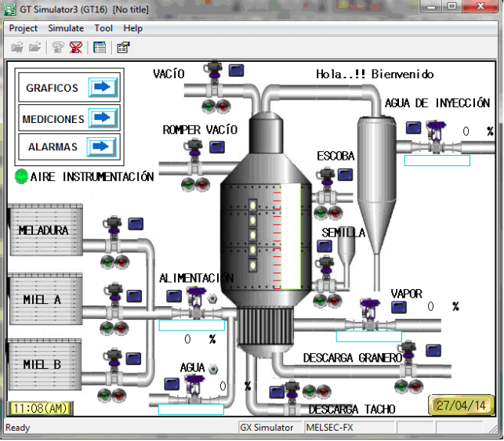The height and width of the screenshot is (441, 504).
Task: Click the option settings toolbar icon
Action: click(x=123, y=48)
